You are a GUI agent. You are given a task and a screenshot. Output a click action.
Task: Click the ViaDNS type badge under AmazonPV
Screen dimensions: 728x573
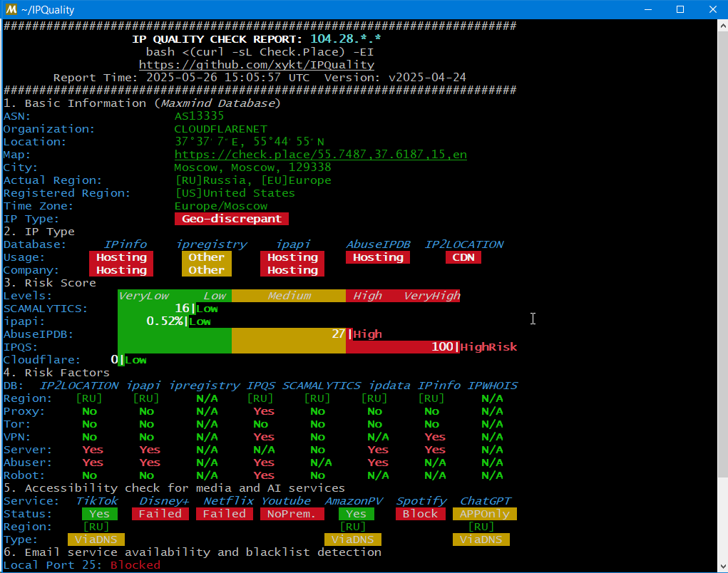tap(353, 539)
